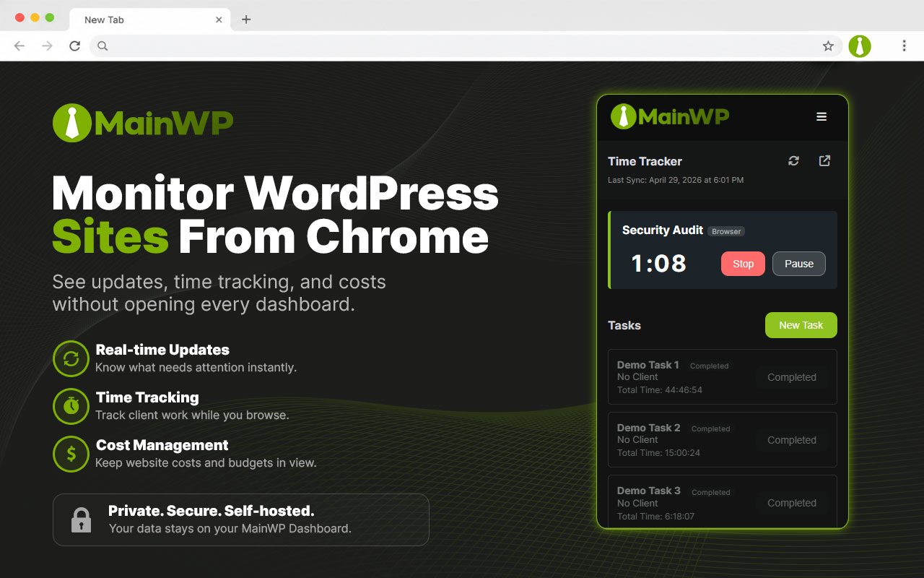Viewport: 924px width, 578px height.
Task: Click the 1:08 running timer value
Action: [659, 264]
